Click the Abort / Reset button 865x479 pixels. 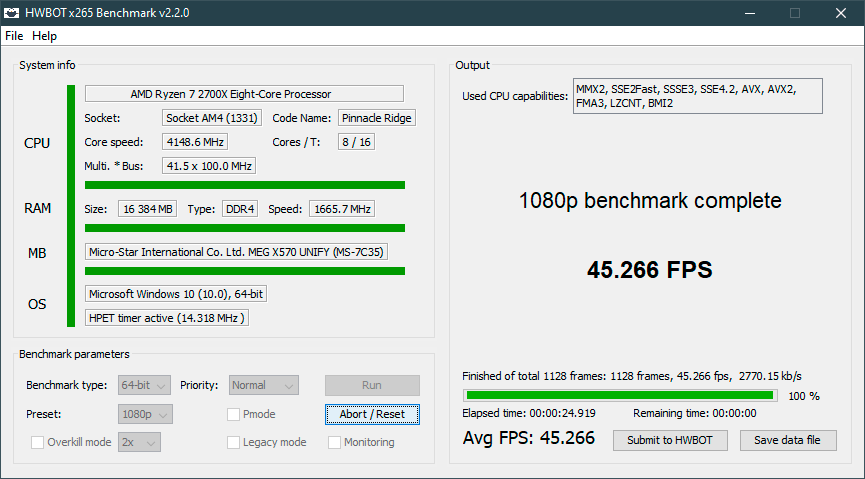[x=372, y=414]
